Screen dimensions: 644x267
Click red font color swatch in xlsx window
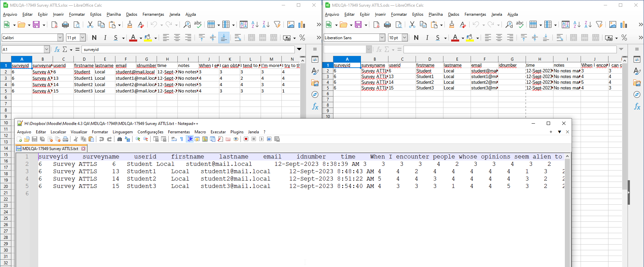tap(133, 38)
